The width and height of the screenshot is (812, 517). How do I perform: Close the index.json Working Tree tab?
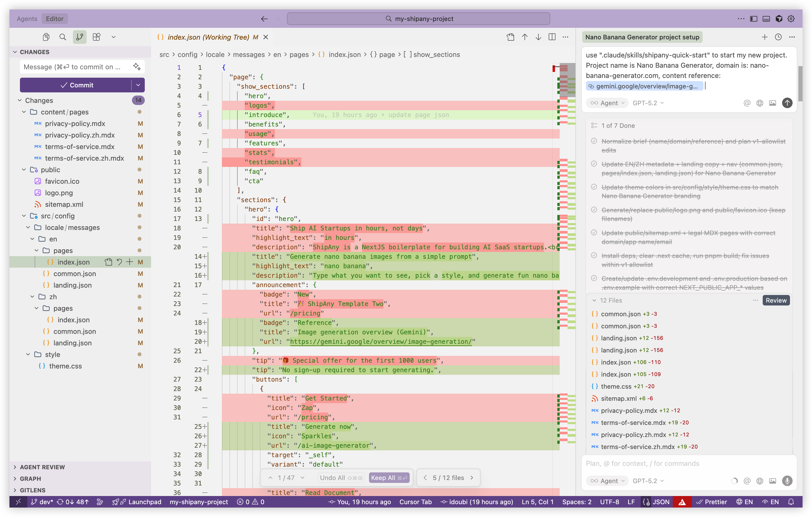266,37
